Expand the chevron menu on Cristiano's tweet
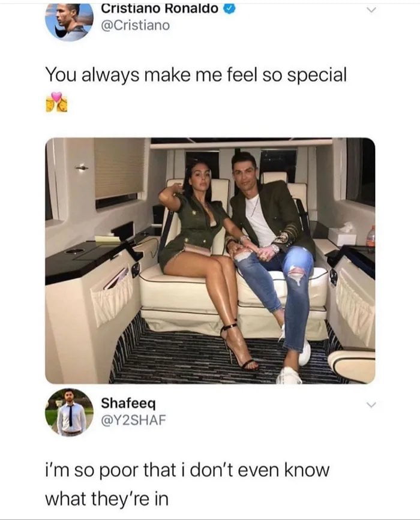This screenshot has height=520, width=420. [372, 10]
